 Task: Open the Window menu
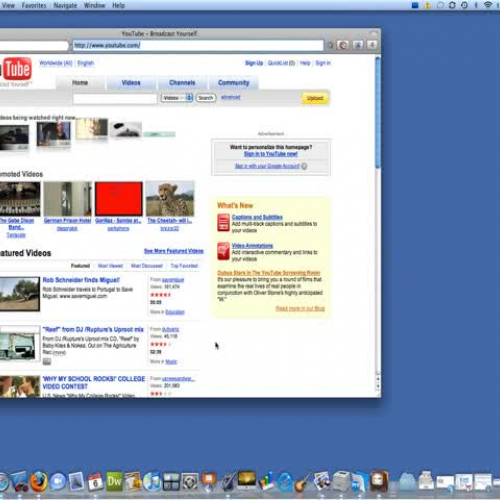[x=94, y=5]
